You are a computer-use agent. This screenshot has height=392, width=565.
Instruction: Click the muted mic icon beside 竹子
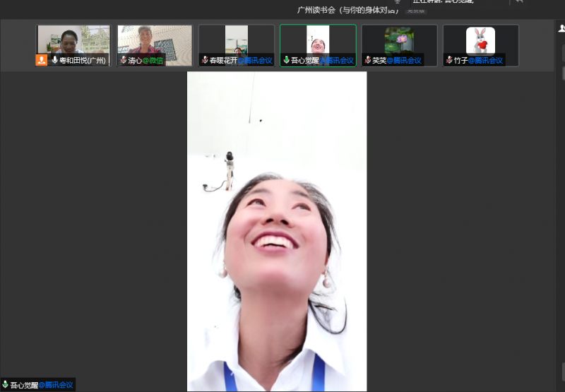coord(449,60)
